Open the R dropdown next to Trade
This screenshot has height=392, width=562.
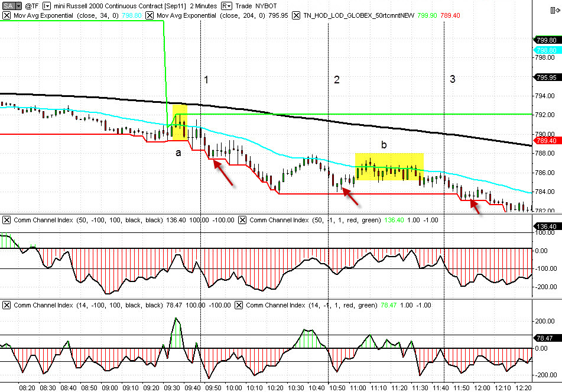click(x=226, y=6)
